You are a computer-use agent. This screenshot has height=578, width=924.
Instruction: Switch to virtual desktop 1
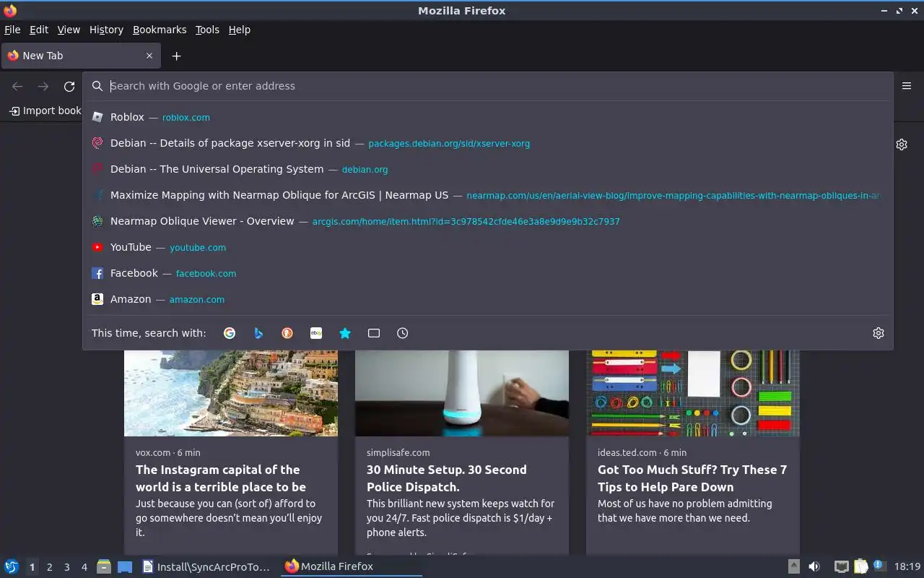click(x=32, y=567)
